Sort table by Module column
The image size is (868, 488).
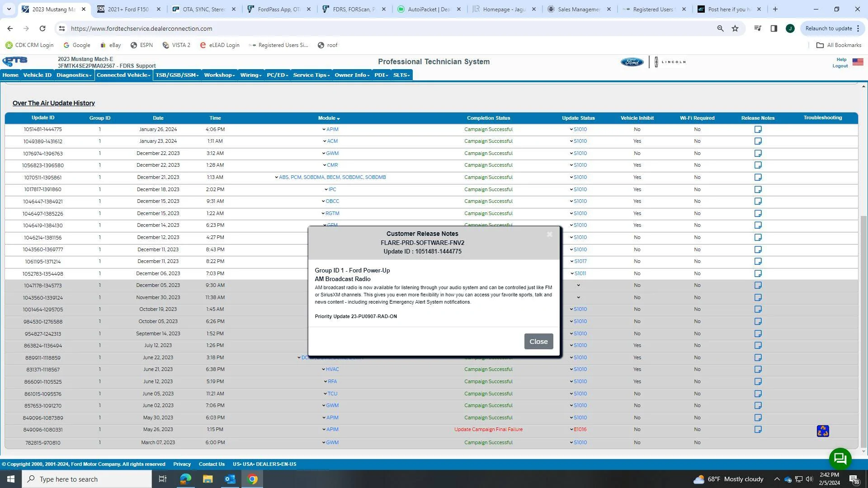coord(329,118)
